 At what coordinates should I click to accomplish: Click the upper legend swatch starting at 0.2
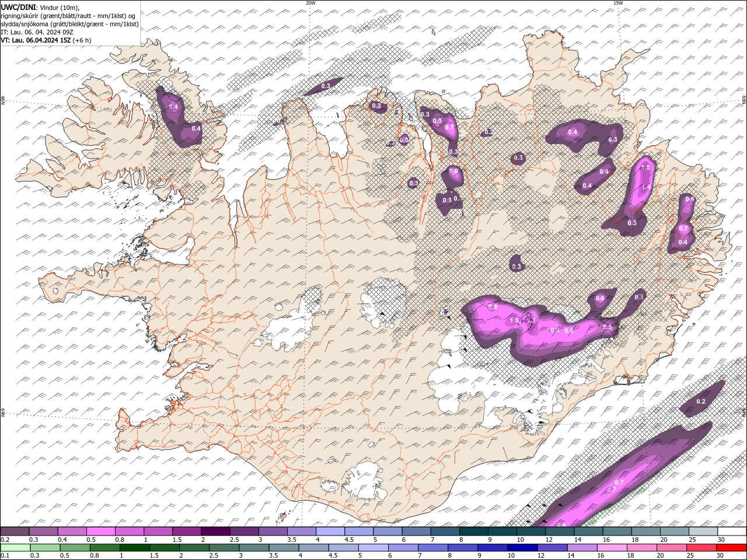click(15, 531)
